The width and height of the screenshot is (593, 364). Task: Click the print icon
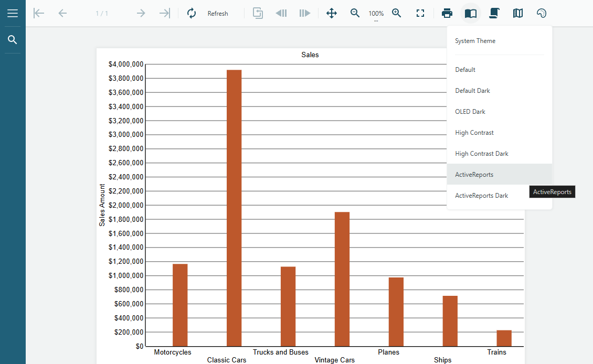click(447, 13)
